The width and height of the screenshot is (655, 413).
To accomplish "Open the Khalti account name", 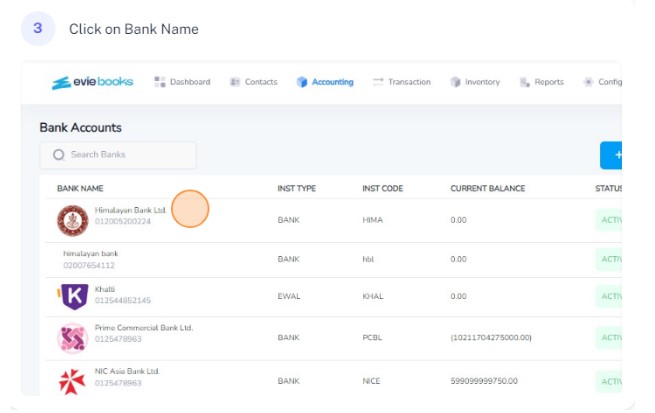I will point(105,289).
